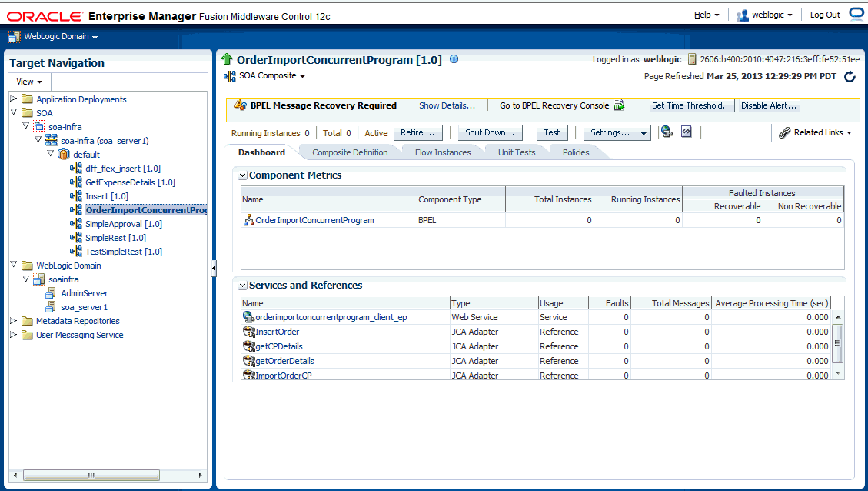Collapse the soa-infra node under SOA
The image size is (868, 491).
click(25, 125)
